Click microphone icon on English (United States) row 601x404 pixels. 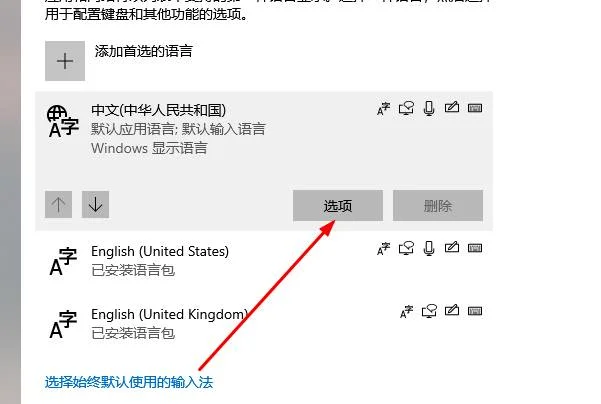tap(429, 248)
